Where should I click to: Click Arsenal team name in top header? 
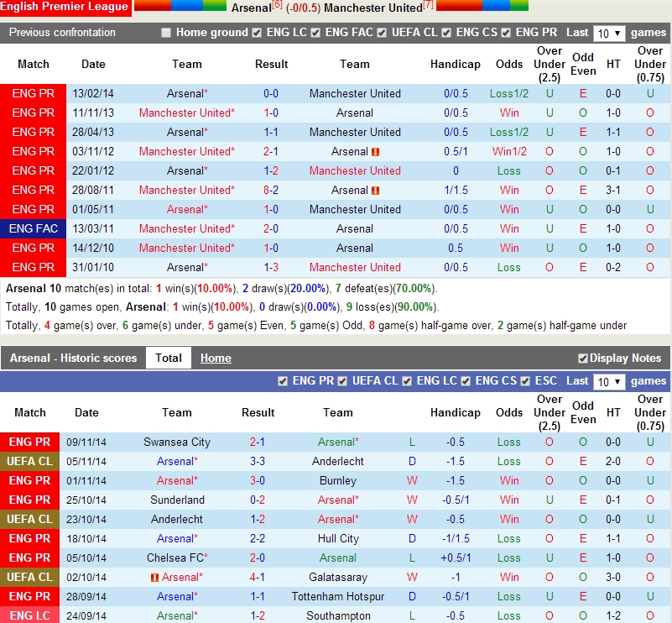[251, 8]
